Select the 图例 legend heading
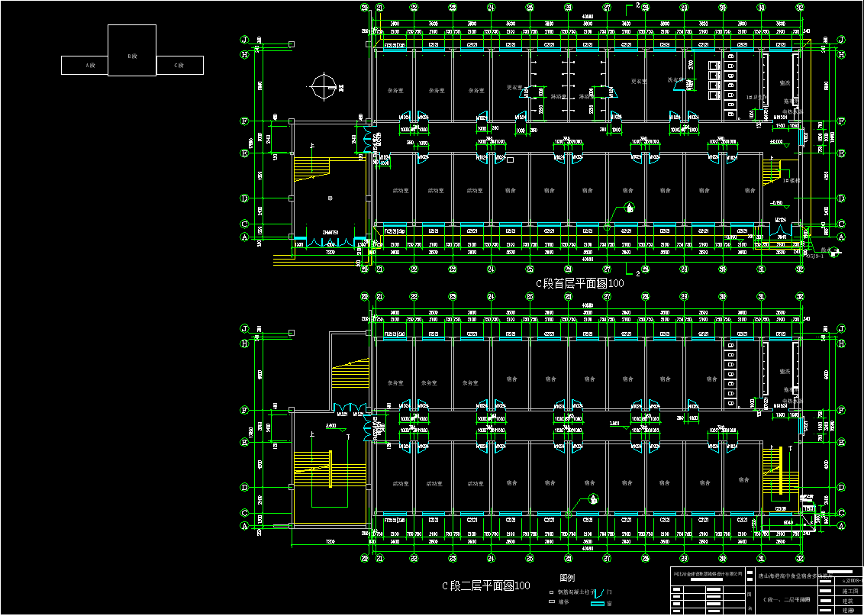Viewport: 864px width, 616px height. pos(567,578)
